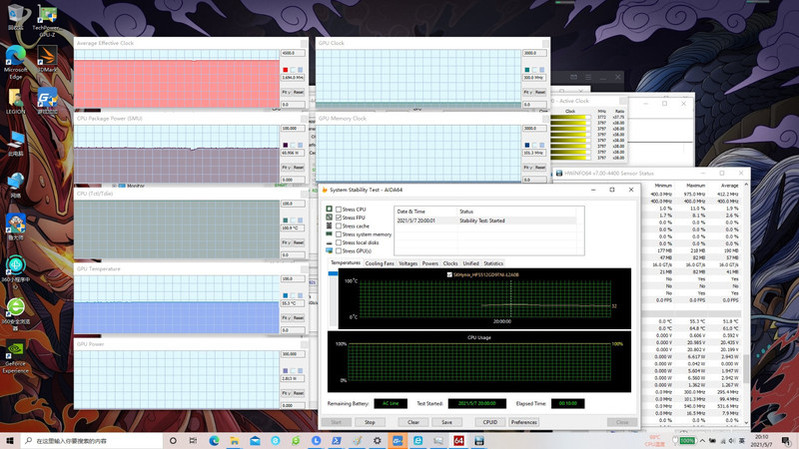Click the Windows taskbar search box

coord(92,441)
